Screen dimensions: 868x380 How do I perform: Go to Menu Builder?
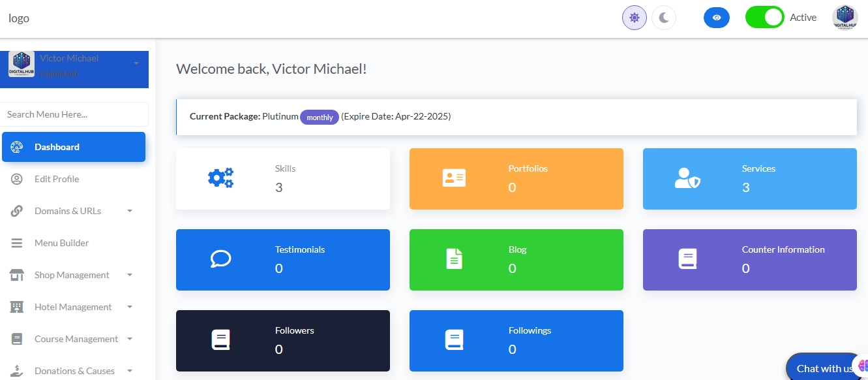click(x=61, y=243)
